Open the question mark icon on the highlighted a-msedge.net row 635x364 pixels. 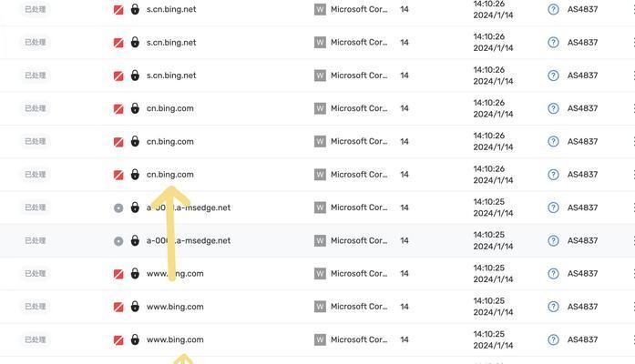(x=553, y=240)
